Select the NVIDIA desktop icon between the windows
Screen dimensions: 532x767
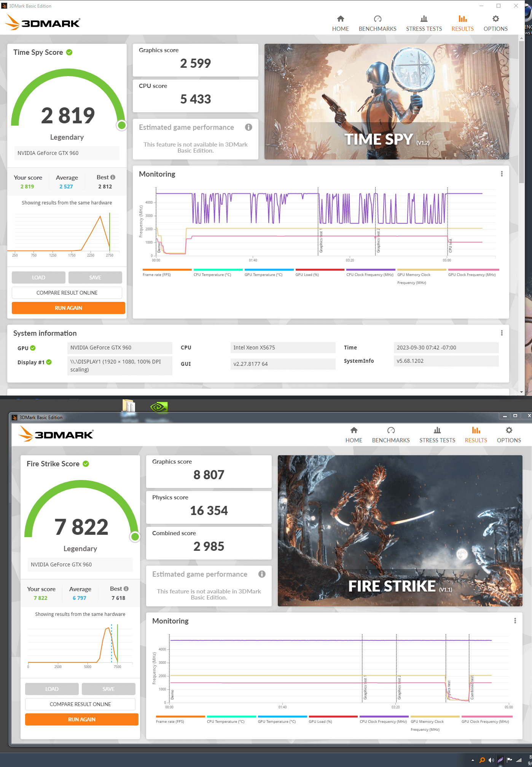(159, 407)
